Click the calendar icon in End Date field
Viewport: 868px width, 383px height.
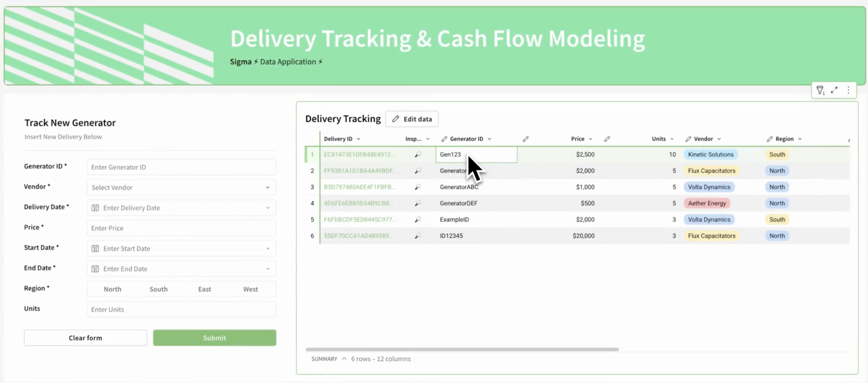click(x=95, y=269)
